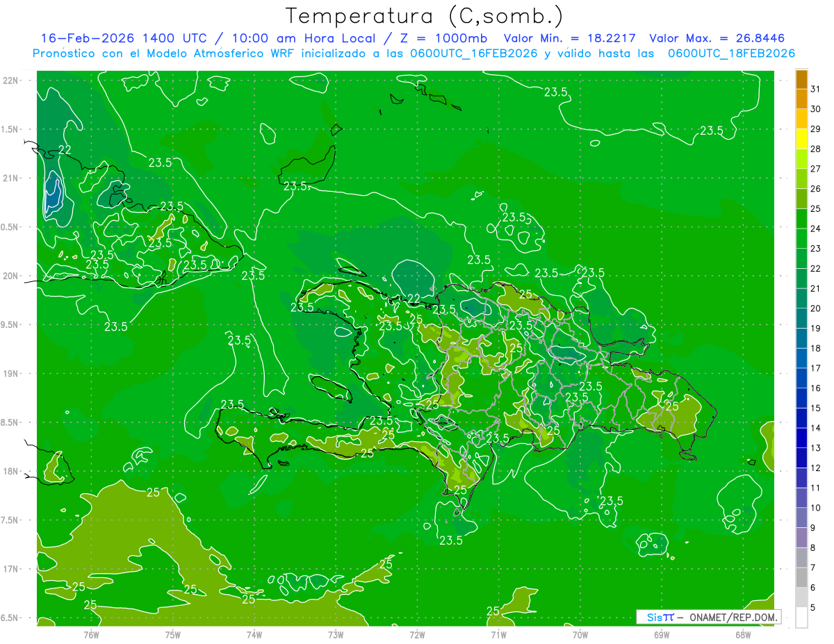Viewport: 834px width, 644px height.
Task: Pick the blue legend swatch between 16 and 17
Action: pos(801,379)
